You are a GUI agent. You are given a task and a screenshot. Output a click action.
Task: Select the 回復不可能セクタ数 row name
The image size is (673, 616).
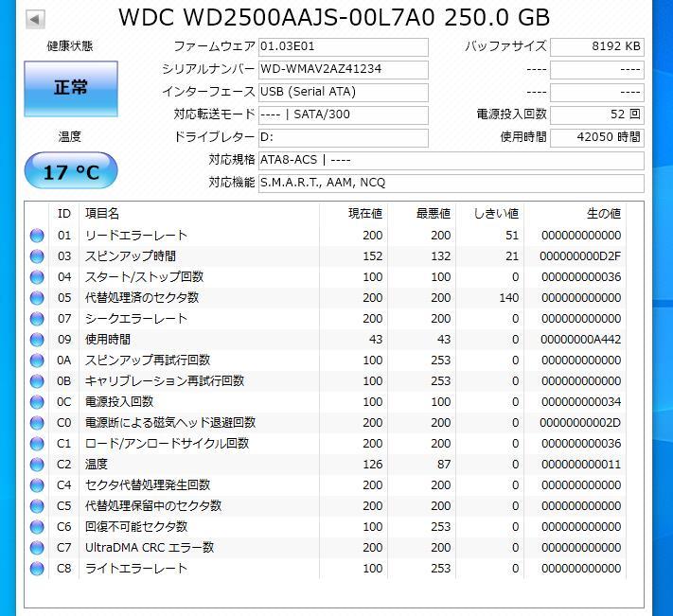[136, 527]
